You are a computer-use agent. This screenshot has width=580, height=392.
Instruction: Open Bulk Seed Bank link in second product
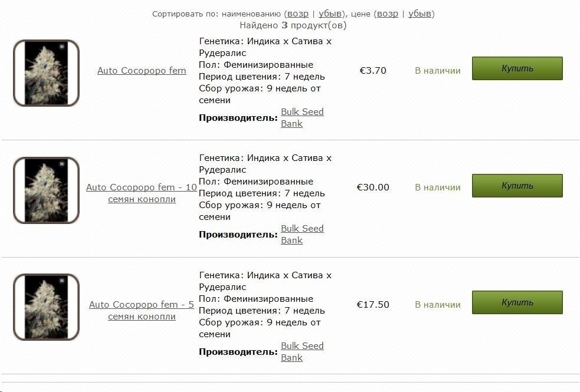(302, 234)
